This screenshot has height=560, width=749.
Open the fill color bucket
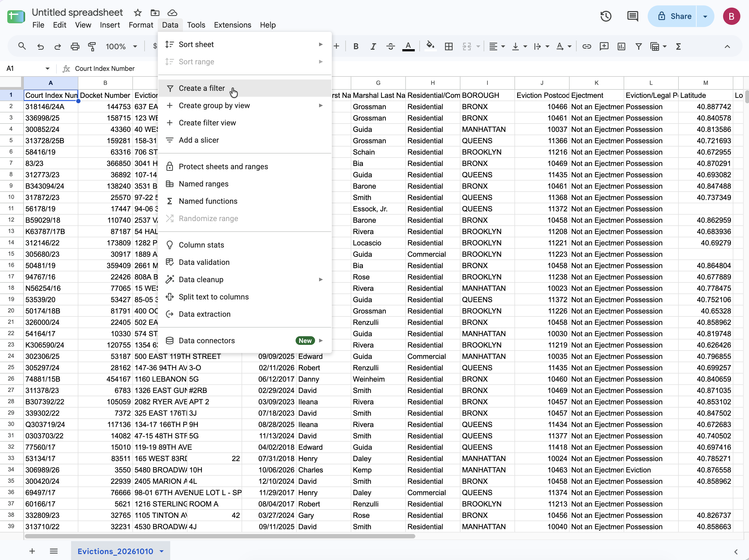coord(430,45)
